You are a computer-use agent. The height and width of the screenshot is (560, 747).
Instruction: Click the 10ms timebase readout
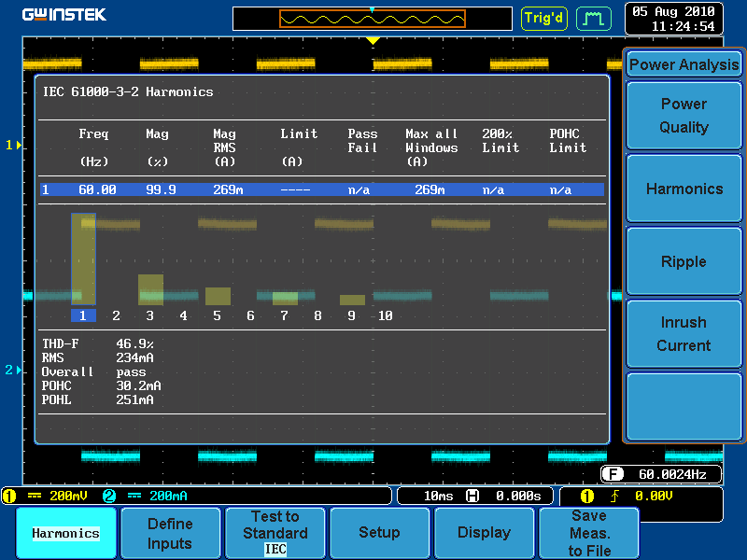click(x=438, y=497)
